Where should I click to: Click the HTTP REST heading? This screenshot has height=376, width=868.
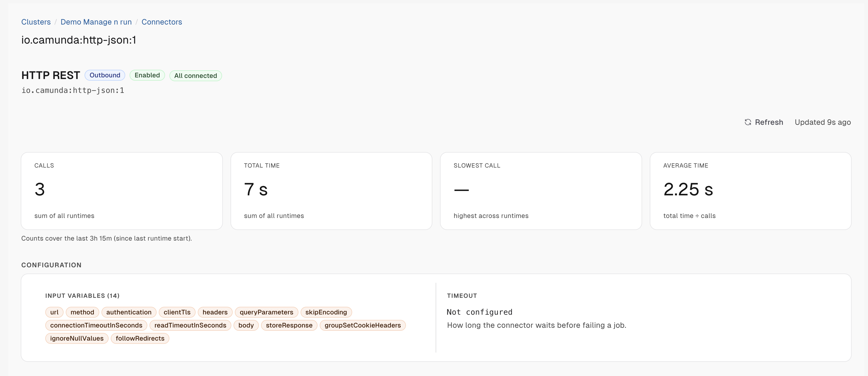50,75
